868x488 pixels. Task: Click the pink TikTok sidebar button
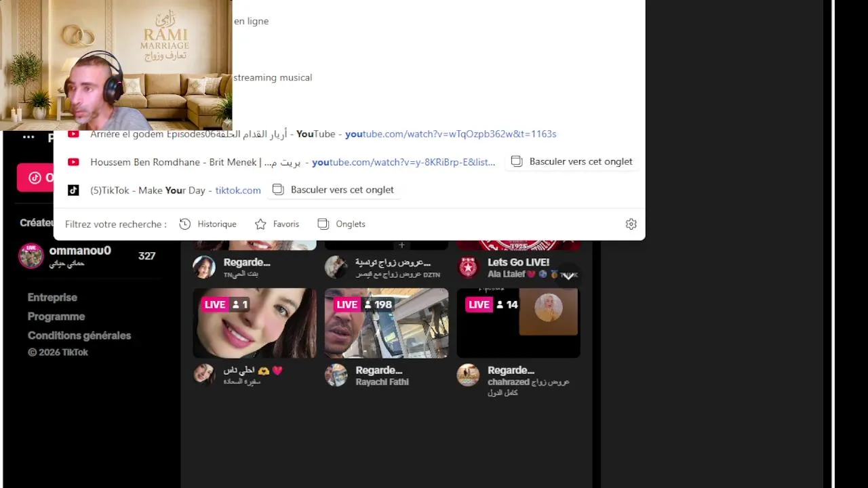(x=35, y=178)
